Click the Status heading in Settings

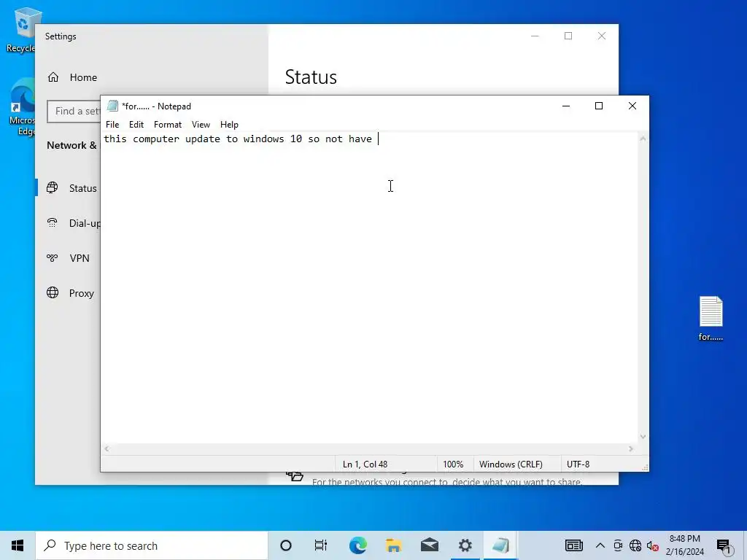point(311,77)
